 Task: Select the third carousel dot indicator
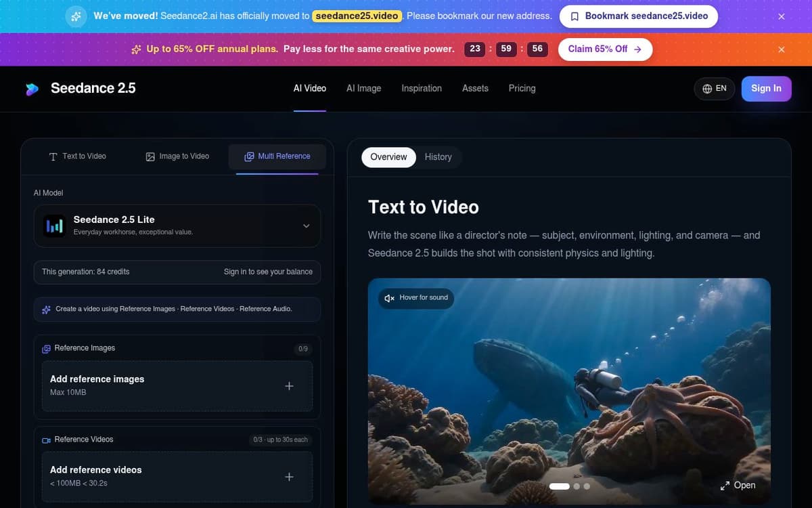(587, 486)
